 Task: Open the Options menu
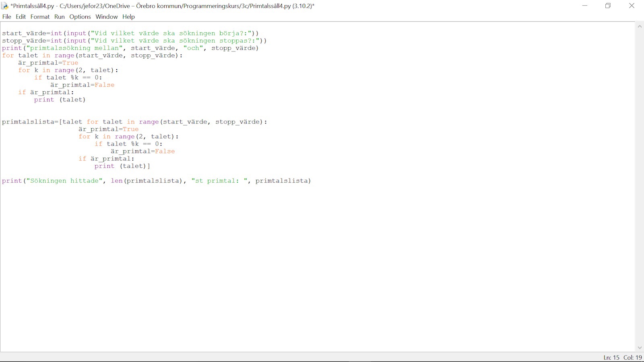coord(80,16)
